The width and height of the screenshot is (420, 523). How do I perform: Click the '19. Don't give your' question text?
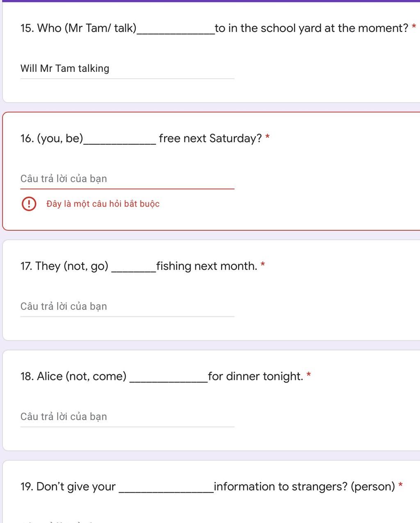point(68,487)
